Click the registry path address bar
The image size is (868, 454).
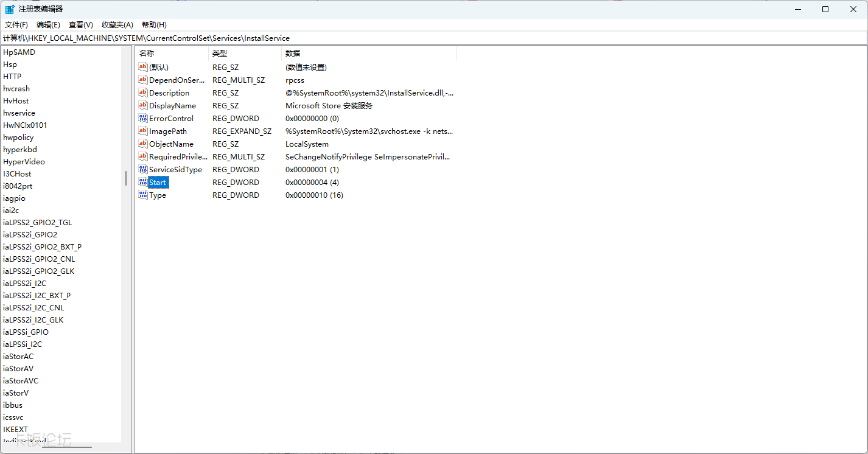[x=434, y=38]
